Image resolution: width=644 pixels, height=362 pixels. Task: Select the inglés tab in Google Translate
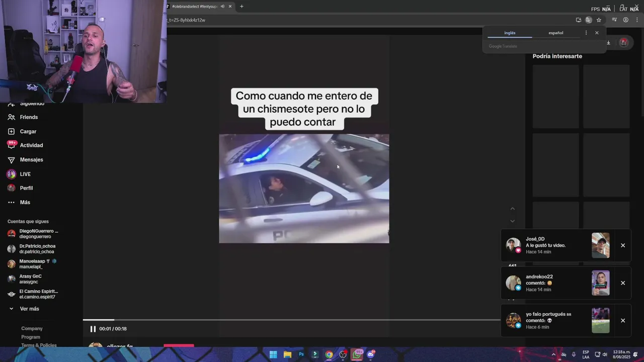tap(510, 33)
